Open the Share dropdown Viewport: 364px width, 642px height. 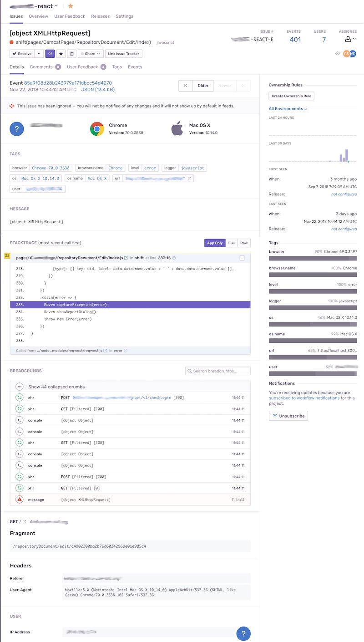[91, 54]
